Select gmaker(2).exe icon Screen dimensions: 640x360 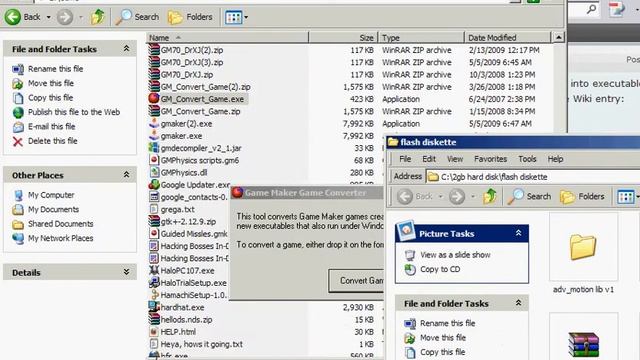click(x=154, y=123)
